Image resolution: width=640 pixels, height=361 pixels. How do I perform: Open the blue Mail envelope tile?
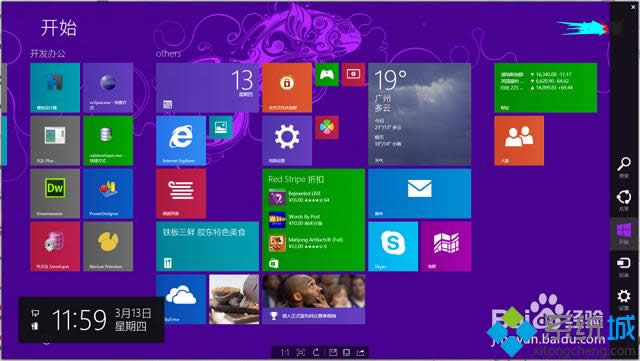point(420,194)
